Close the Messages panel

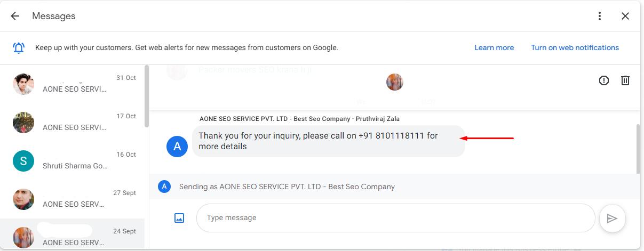click(x=625, y=16)
